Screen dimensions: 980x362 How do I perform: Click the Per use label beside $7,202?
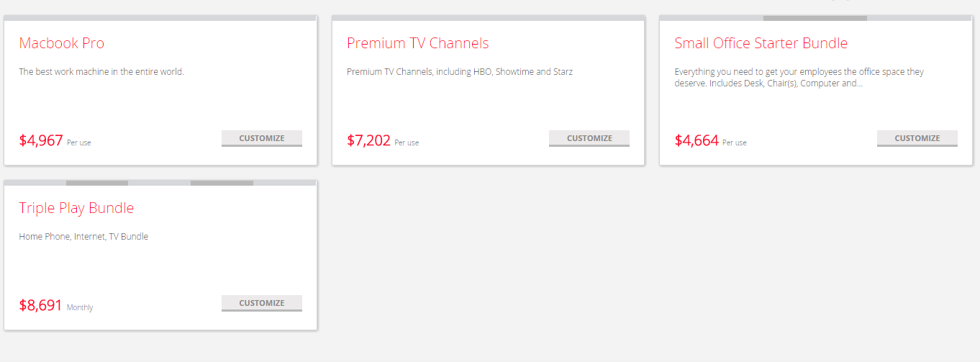[x=407, y=142]
